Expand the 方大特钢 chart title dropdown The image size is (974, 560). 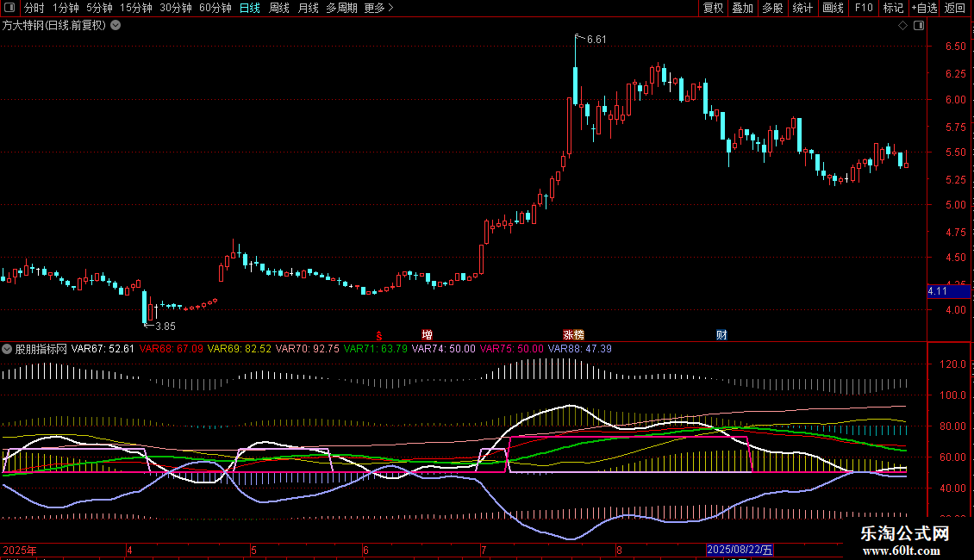coord(116,26)
